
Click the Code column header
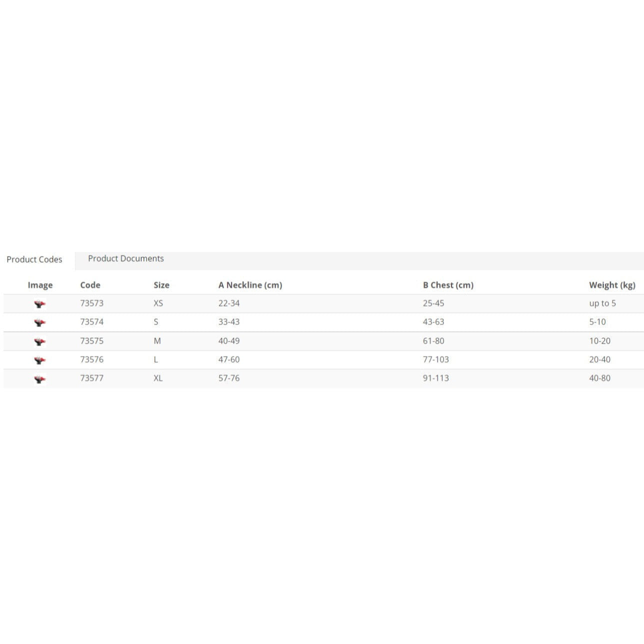pos(90,285)
